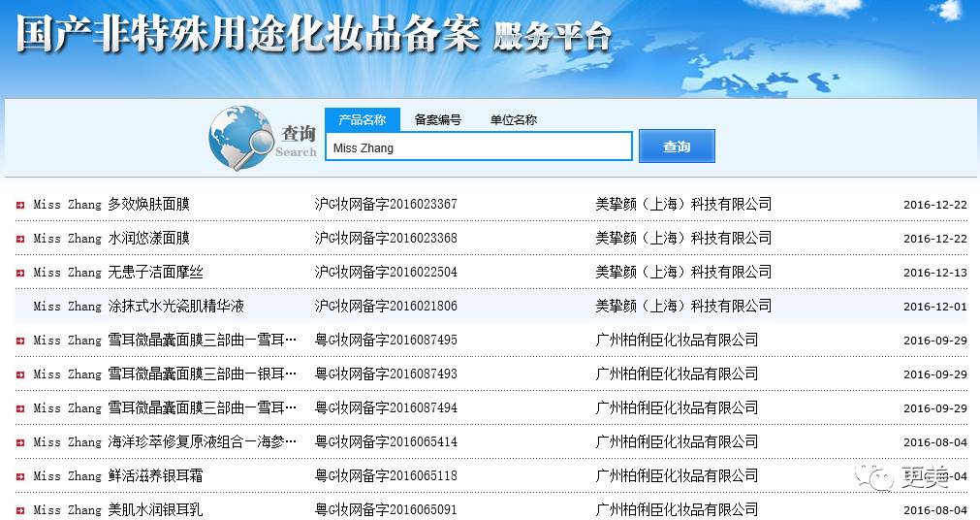Image resolution: width=980 pixels, height=520 pixels.
Task: Click red bullet icon beside 海洋珍萃修复原液组合 row
Action: 20,442
